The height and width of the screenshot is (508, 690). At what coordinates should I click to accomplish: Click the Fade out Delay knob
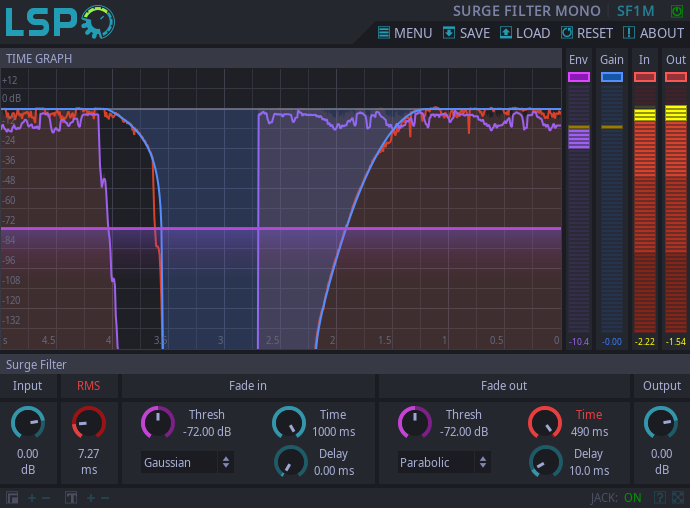coord(546,462)
